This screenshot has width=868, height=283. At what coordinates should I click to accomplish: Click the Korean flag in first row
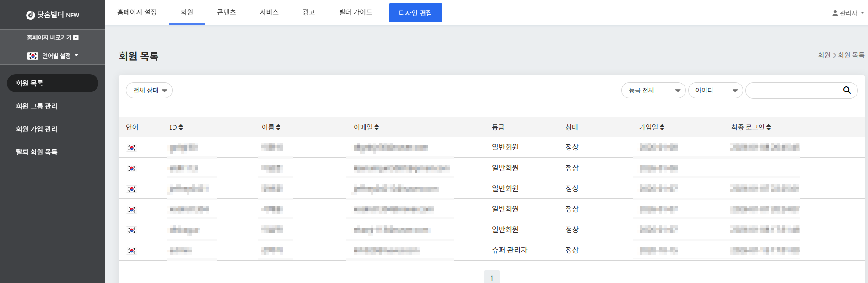tap(132, 148)
